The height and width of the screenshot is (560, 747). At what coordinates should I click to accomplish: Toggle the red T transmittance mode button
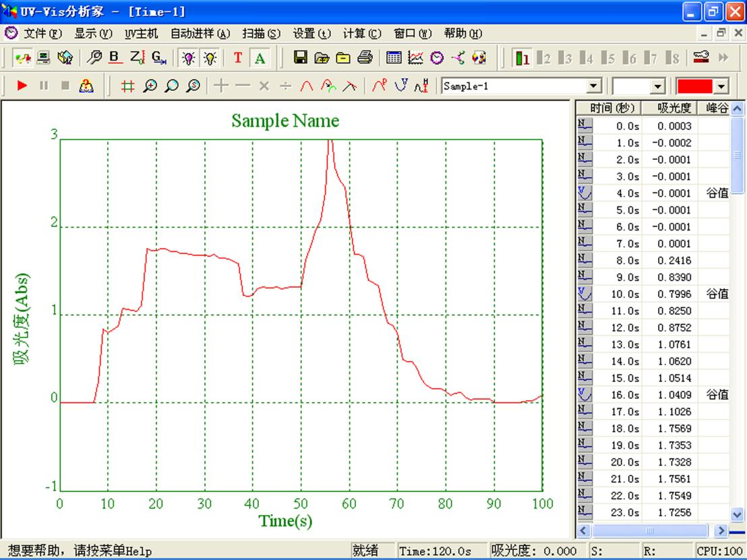tap(238, 59)
